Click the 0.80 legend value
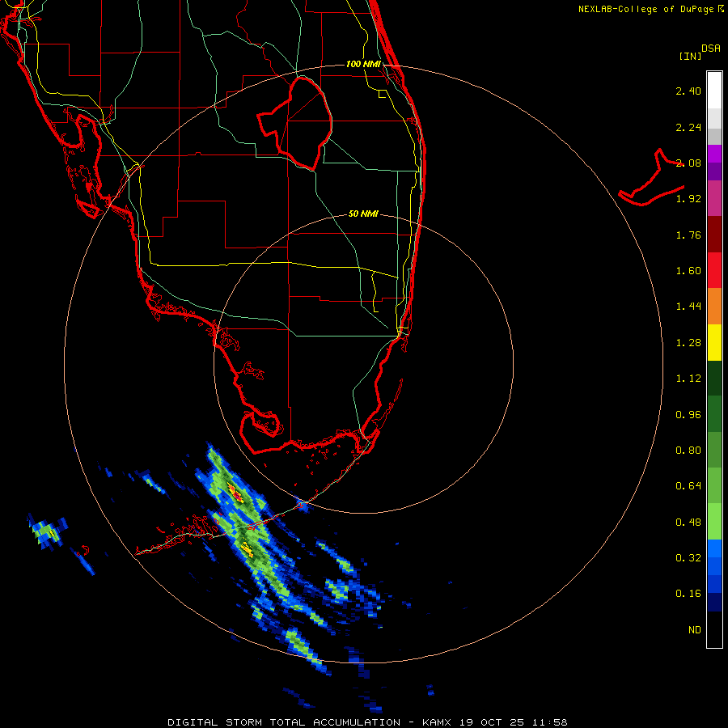The height and width of the screenshot is (728, 728). click(688, 451)
